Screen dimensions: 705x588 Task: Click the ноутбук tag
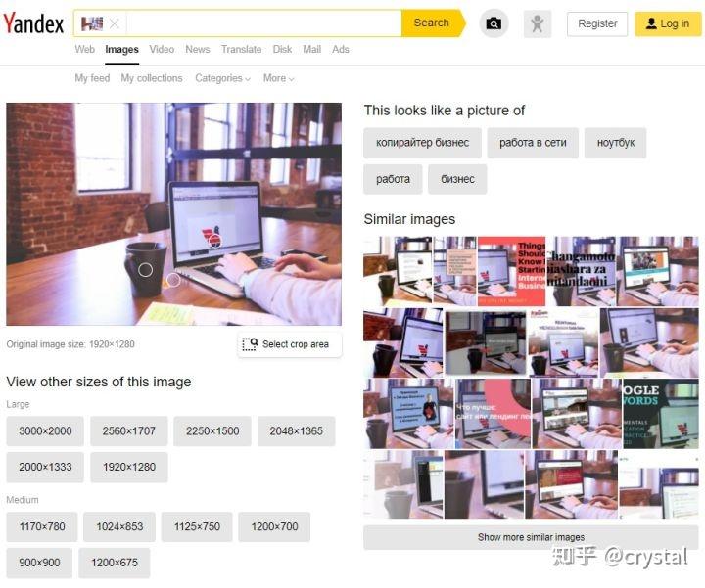coord(616,143)
